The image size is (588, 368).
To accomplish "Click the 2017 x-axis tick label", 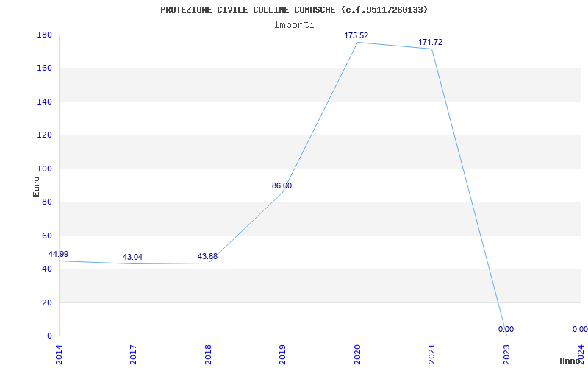I will click(x=134, y=353).
